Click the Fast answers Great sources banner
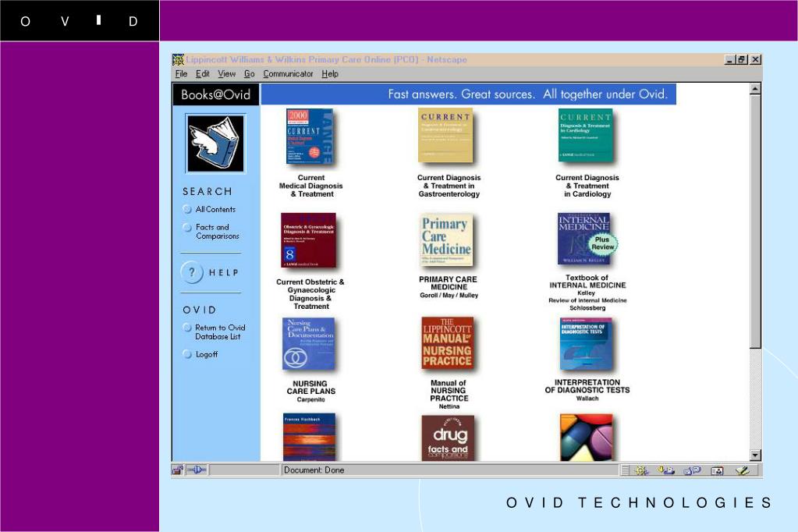The width and height of the screenshot is (798, 532). (469, 94)
